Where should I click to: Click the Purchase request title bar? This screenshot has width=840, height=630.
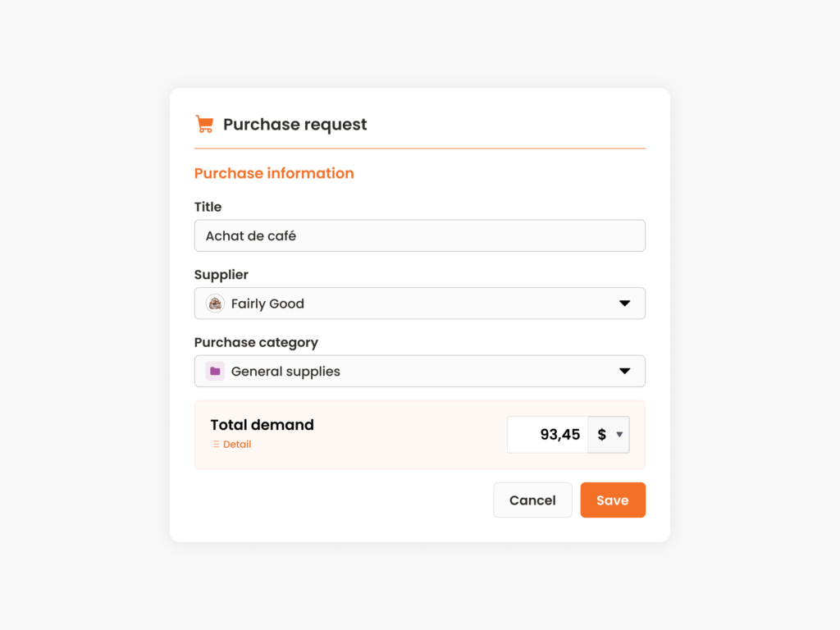(x=294, y=124)
